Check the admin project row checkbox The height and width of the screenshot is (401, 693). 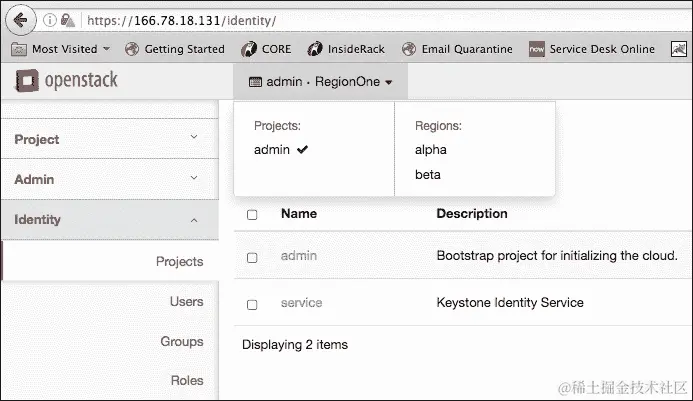(252, 257)
